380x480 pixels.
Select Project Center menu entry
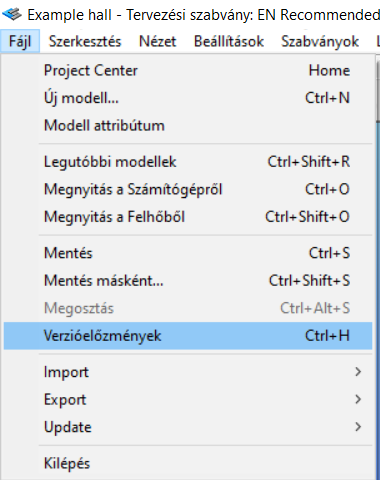tap(188, 71)
